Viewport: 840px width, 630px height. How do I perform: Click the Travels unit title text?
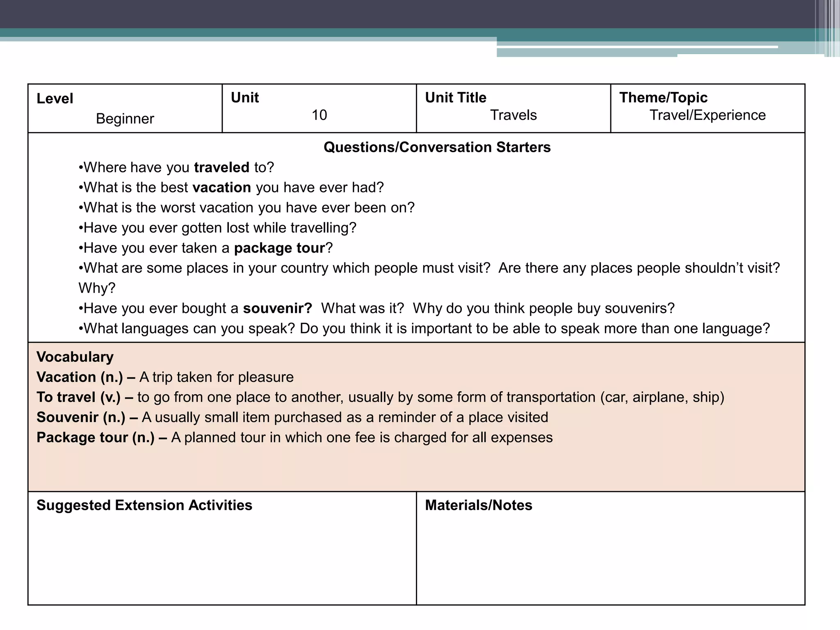pyautogui.click(x=513, y=115)
